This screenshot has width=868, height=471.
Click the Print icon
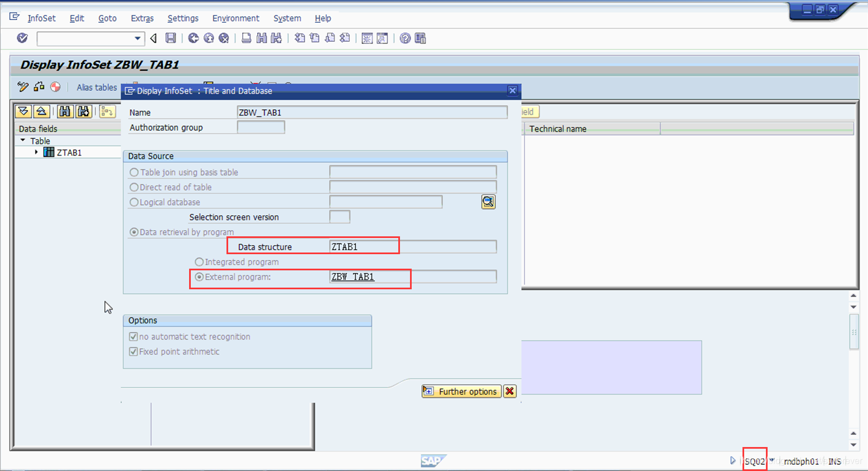pyautogui.click(x=246, y=38)
